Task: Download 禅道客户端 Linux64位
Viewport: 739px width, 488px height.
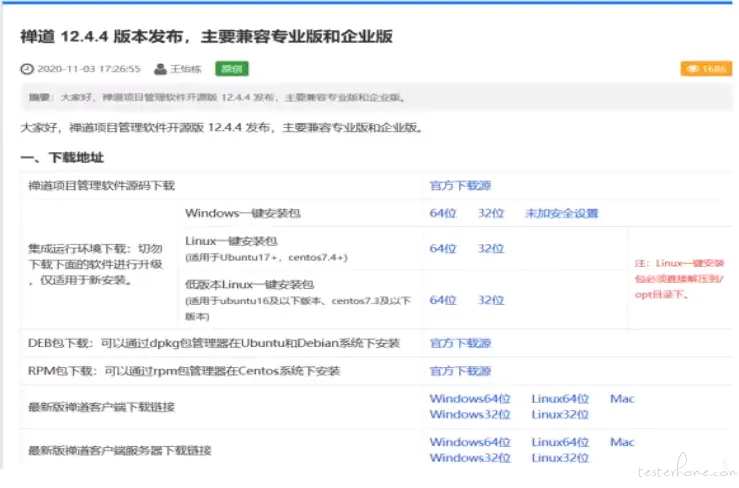Action: (x=560, y=399)
